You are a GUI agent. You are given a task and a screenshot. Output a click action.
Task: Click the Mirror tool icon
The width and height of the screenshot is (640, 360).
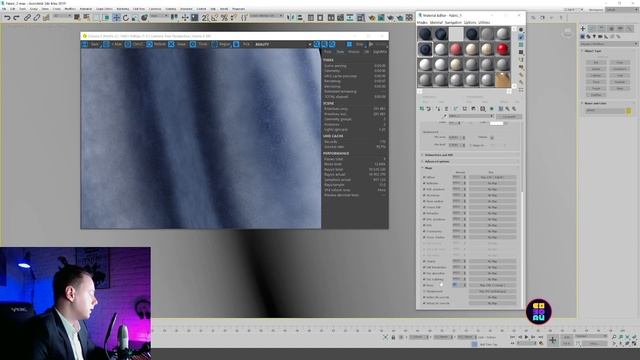[291, 18]
